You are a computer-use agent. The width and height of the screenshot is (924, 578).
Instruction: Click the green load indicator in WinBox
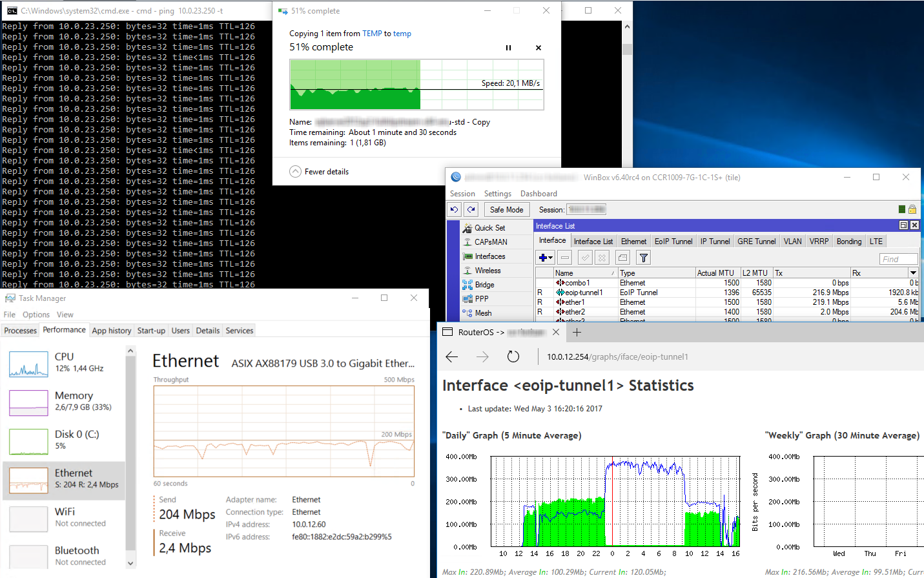coord(902,209)
